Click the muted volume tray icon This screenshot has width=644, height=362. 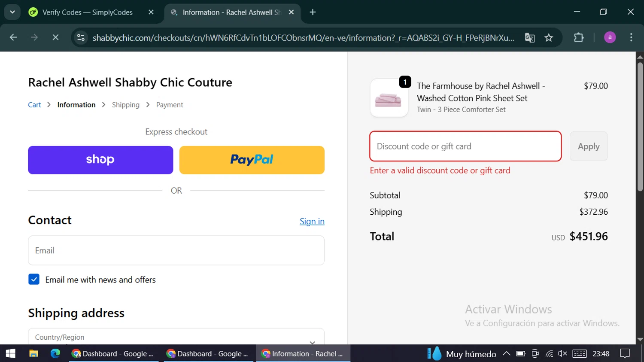562,353
